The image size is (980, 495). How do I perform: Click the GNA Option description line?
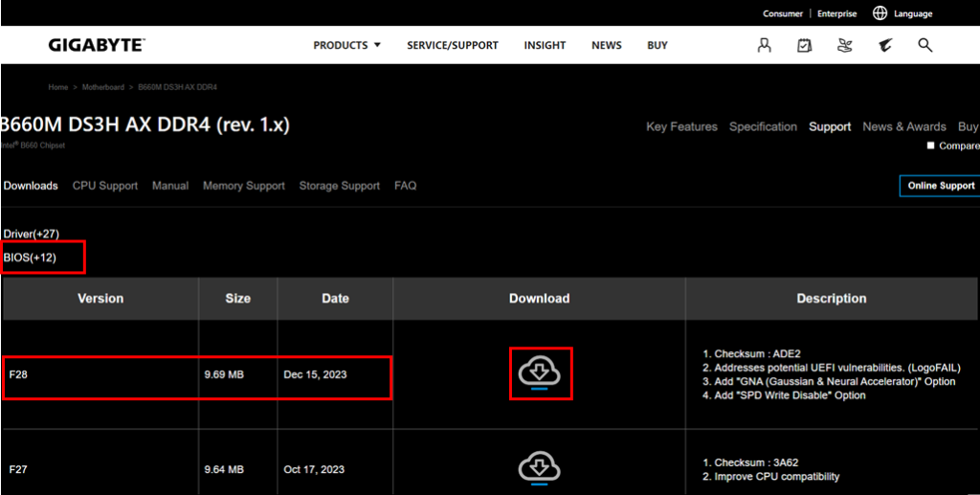click(830, 381)
